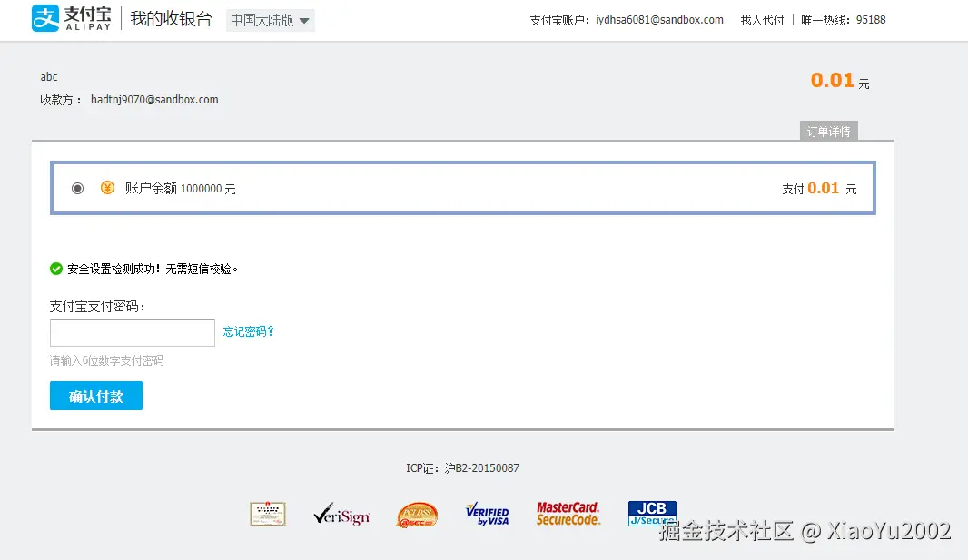This screenshot has height=560, width=968.
Task: Click payee email hadtnj9070@sandbox.com
Action: point(154,99)
